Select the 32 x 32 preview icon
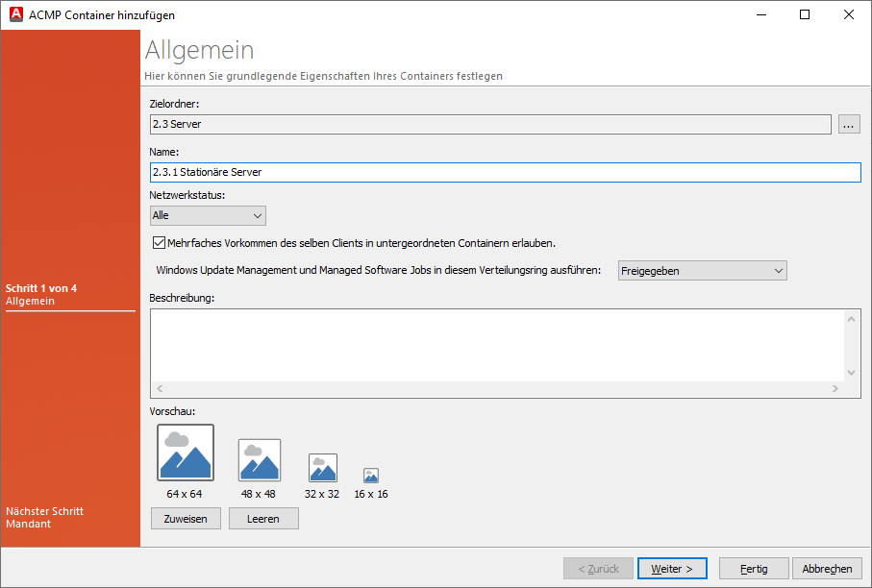872x588 pixels. [323, 468]
